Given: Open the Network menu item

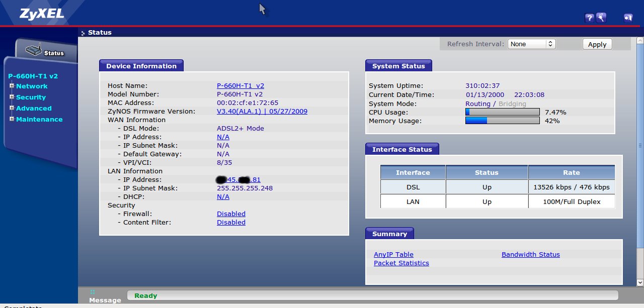Looking at the screenshot, I should 32,86.
